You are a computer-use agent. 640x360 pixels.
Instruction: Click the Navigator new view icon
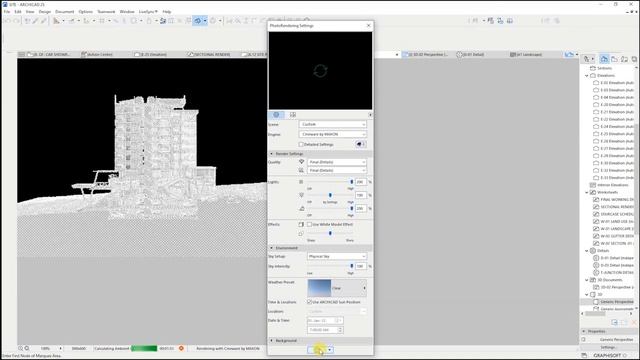coord(615,322)
